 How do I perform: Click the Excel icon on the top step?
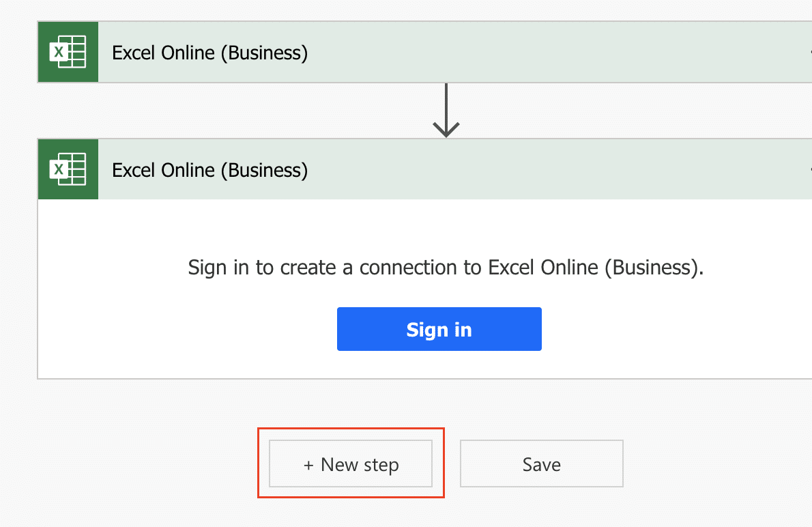68,53
